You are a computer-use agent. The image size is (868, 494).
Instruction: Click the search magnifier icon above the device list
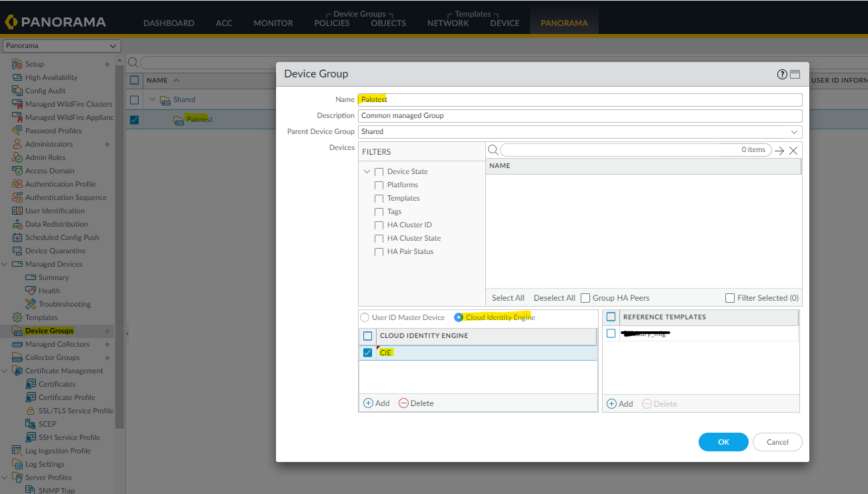[x=493, y=150]
